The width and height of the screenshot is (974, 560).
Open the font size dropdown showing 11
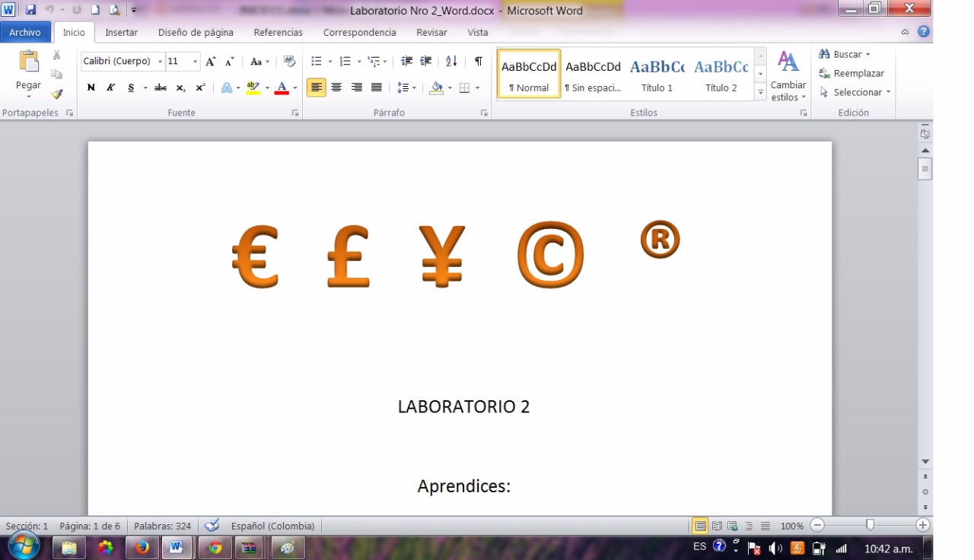[x=195, y=62]
